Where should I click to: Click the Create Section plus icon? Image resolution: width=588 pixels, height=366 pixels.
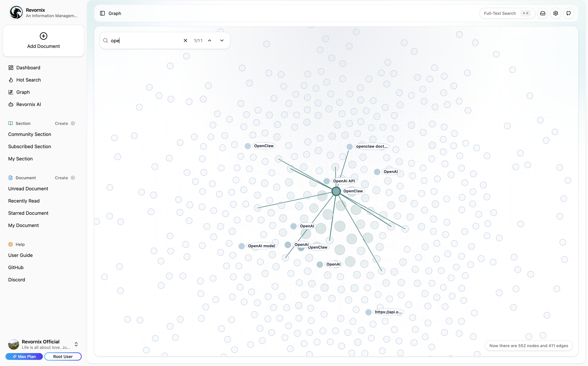(73, 124)
